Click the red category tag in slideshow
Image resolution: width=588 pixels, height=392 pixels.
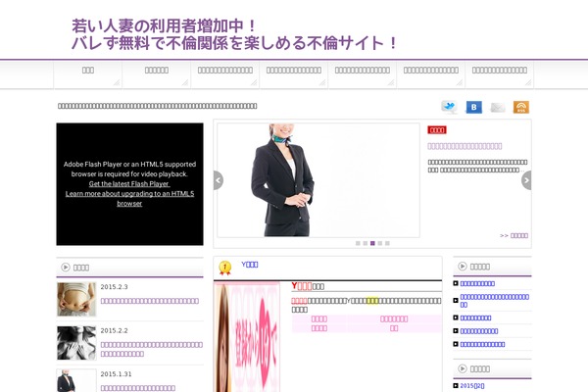[437, 130]
